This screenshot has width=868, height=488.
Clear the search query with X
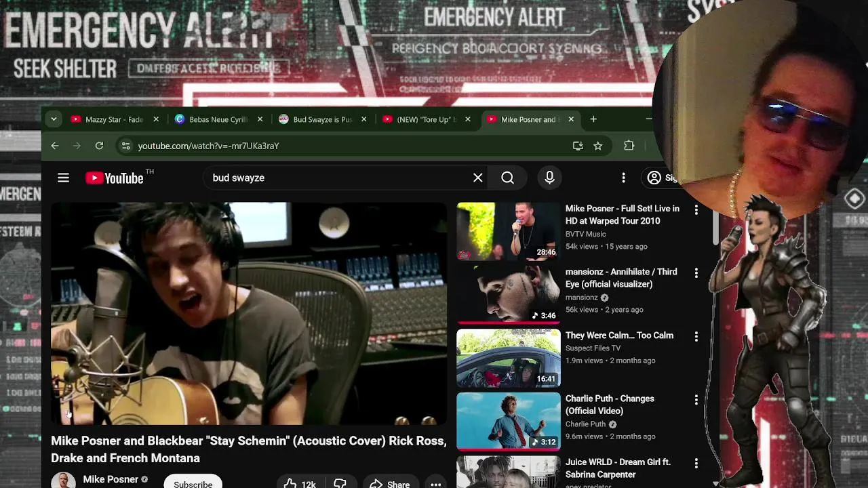click(x=478, y=178)
